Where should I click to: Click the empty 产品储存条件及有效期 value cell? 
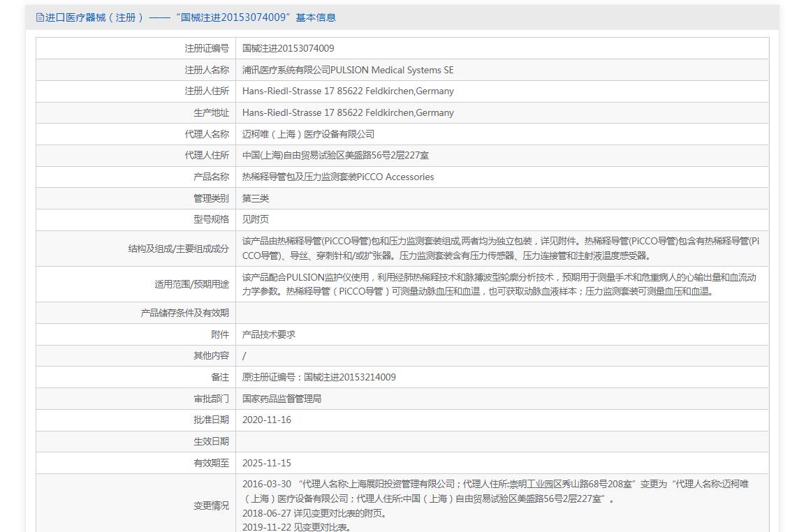point(502,313)
